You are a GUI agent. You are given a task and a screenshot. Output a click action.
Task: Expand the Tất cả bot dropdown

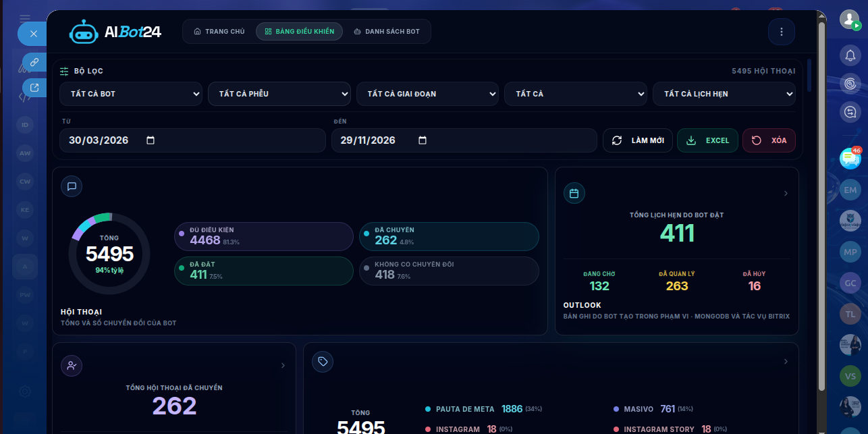pos(131,94)
